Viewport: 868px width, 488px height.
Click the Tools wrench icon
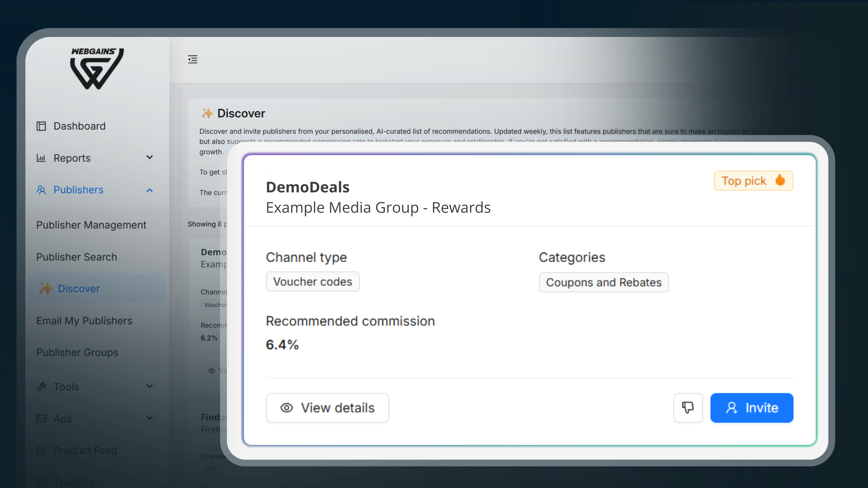click(x=41, y=387)
